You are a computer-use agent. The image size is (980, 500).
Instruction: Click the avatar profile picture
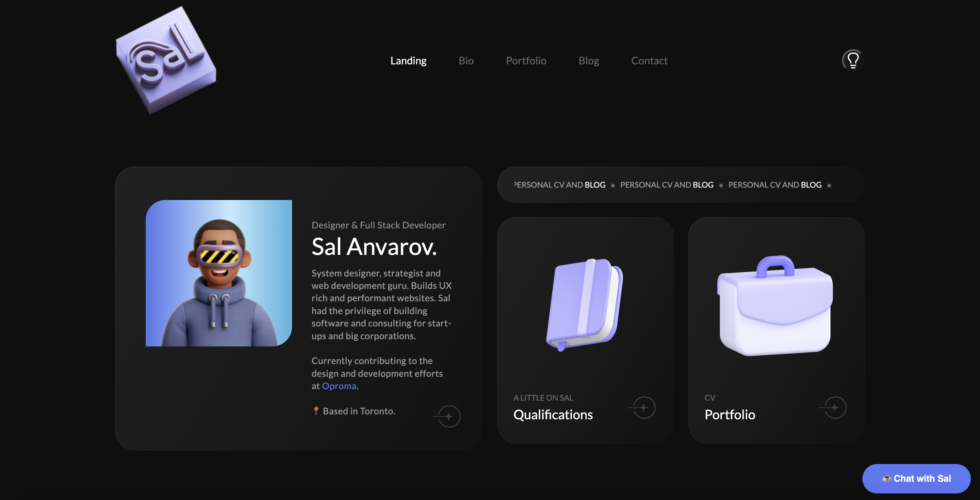pyautogui.click(x=219, y=273)
